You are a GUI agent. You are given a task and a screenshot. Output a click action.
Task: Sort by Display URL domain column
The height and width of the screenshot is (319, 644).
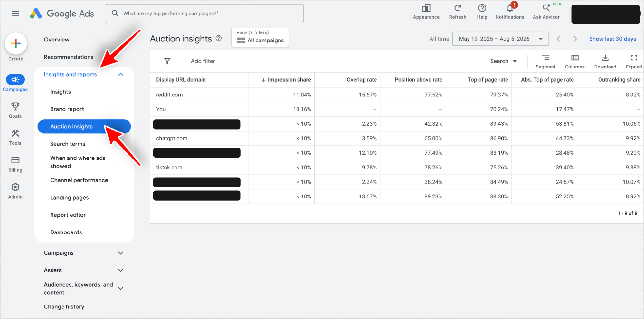(181, 80)
